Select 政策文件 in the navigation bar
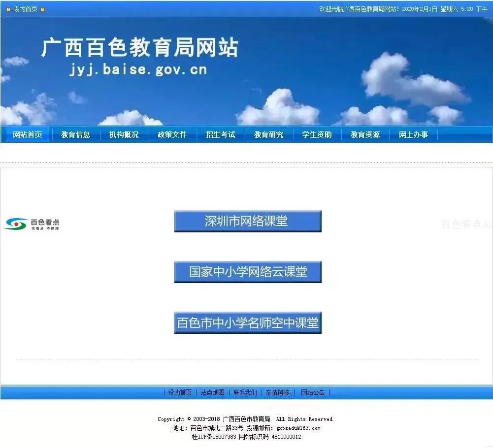 coord(172,134)
